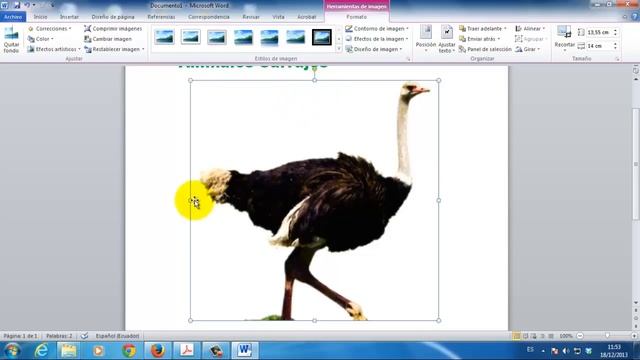Click Traer adelante
This screenshot has height=360, width=640.
[483, 29]
